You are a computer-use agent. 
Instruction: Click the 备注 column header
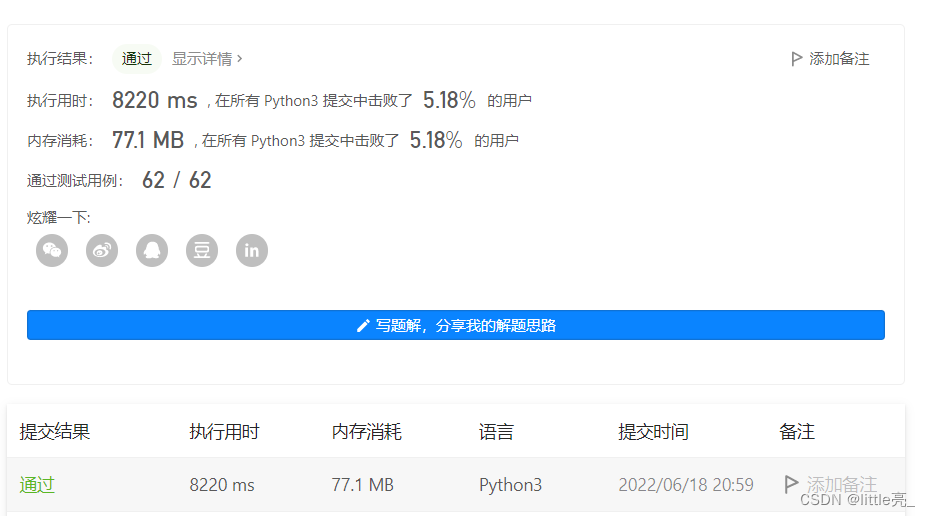pyautogui.click(x=797, y=431)
